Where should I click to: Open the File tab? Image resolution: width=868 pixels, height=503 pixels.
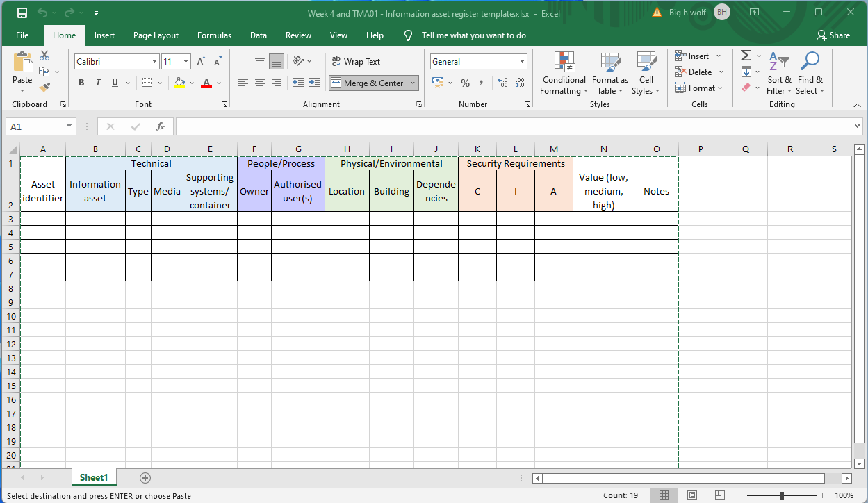[22, 35]
